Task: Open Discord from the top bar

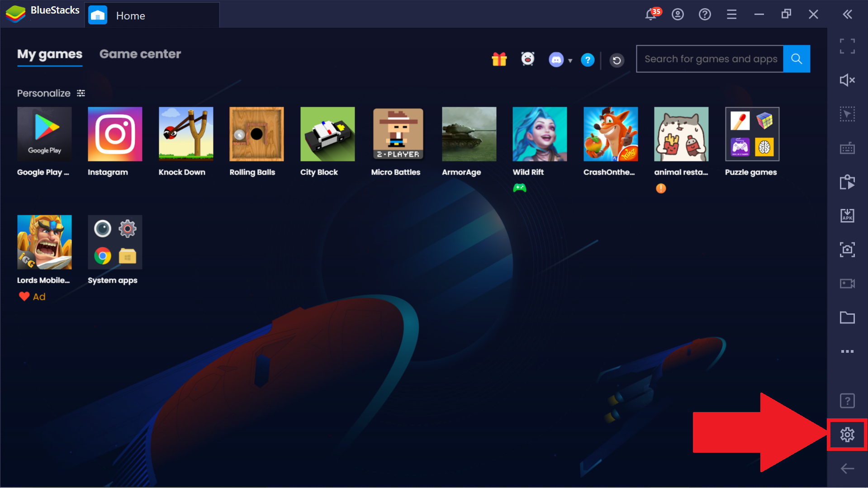Action: tap(557, 59)
